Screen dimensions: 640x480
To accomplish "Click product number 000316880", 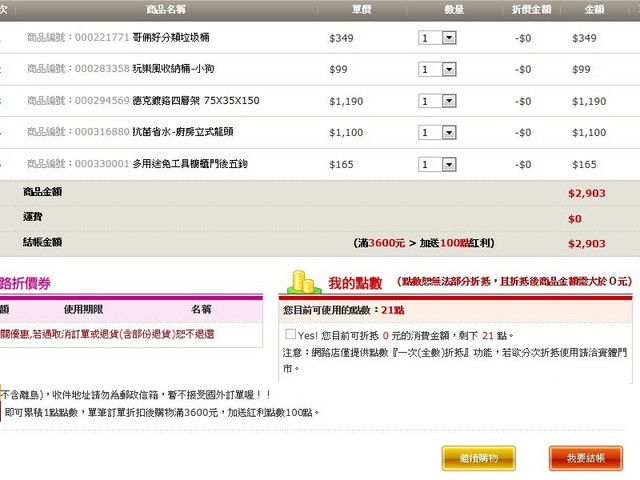I will coord(102,132).
